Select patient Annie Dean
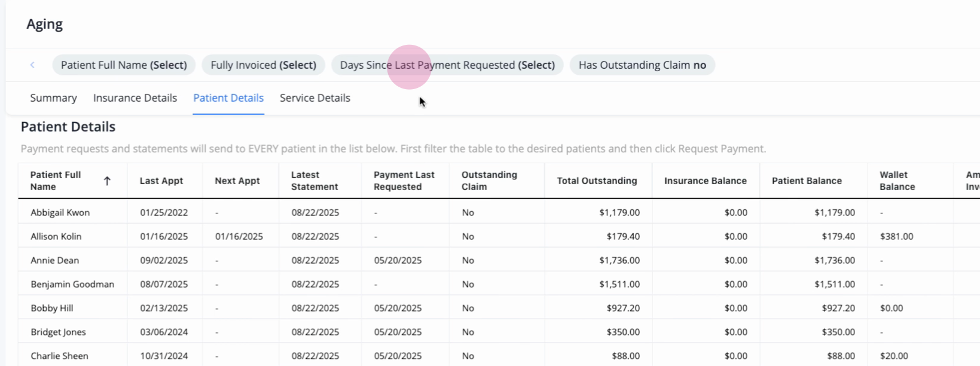Screen dimensions: 980x366 [x=54, y=260]
